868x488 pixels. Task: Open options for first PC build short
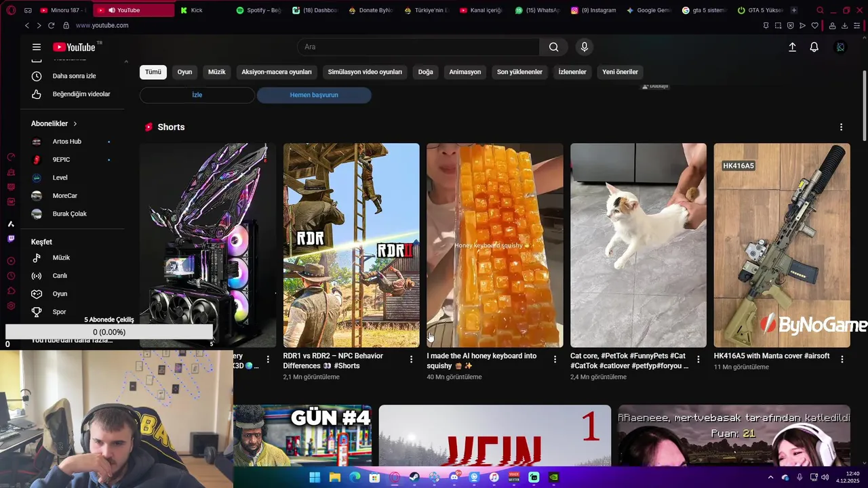click(x=268, y=359)
